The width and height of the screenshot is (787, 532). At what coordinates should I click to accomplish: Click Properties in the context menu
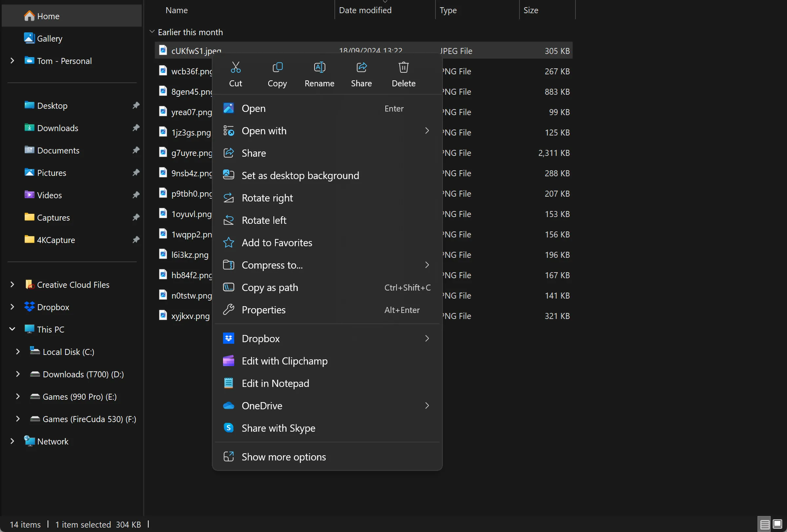[263, 309]
